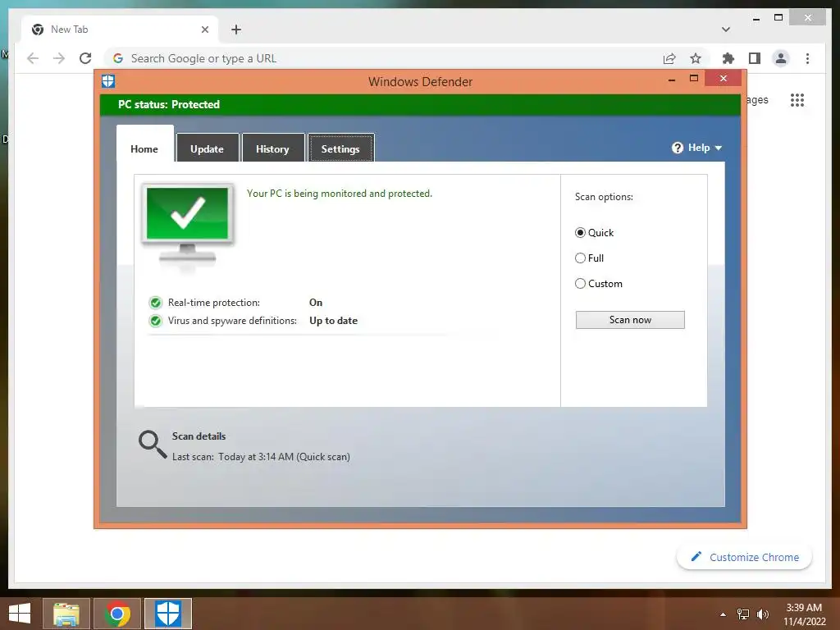The height and width of the screenshot is (630, 840).
Task: Open the Chrome three-dot menu
Action: coord(807,58)
